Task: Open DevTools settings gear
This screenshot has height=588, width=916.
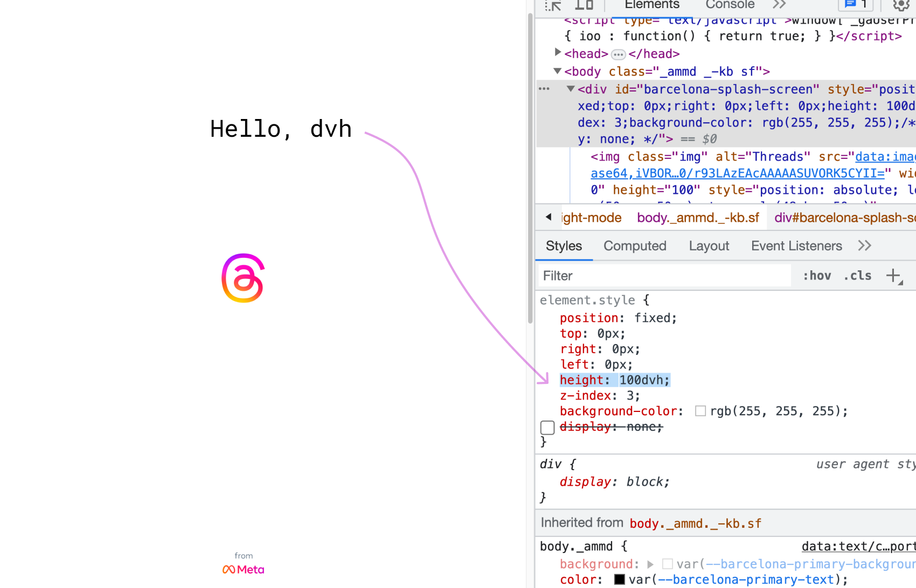Action: [900, 5]
